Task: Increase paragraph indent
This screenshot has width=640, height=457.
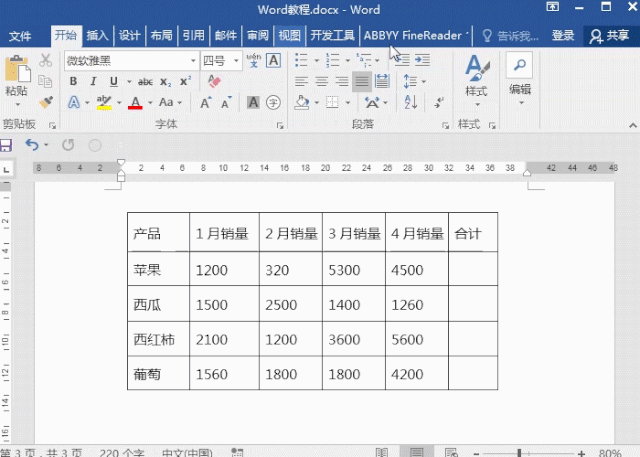Action: 422,60
